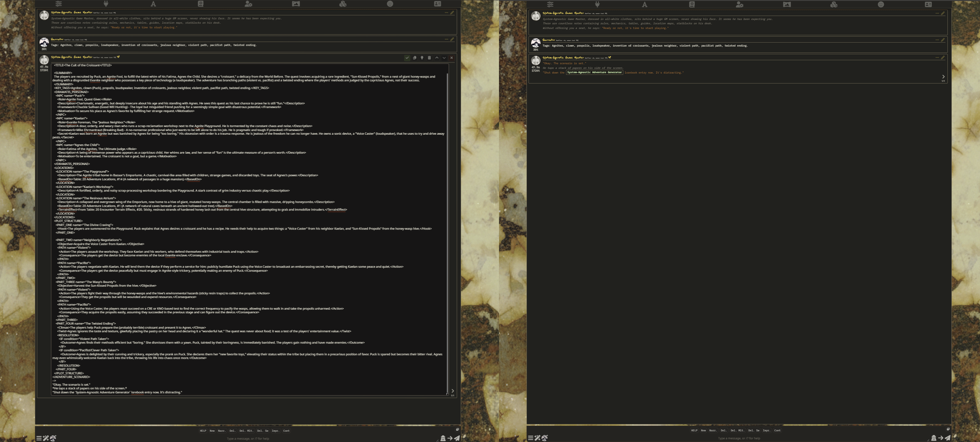Screen dimensions: 980x442
Task: Move edited message up with chevron arrow
Action: (x=437, y=58)
